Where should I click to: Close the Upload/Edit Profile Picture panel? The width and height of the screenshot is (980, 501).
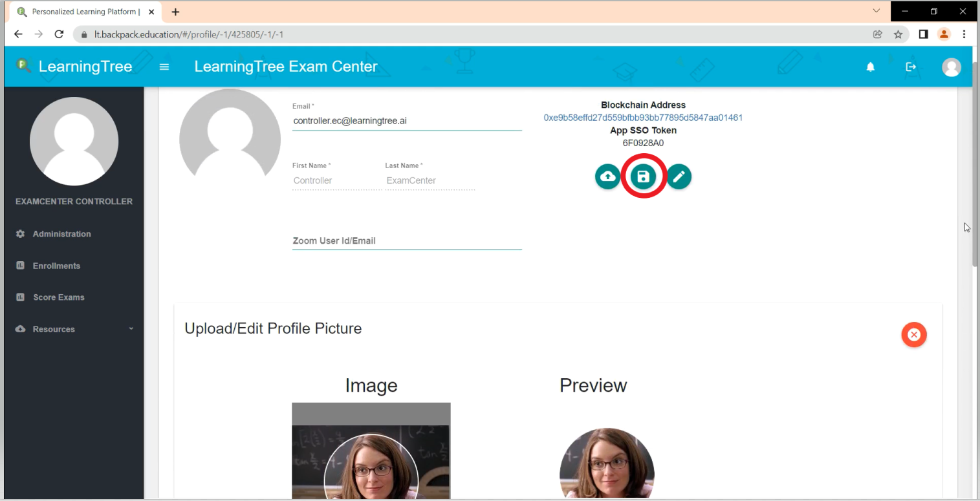(913, 334)
